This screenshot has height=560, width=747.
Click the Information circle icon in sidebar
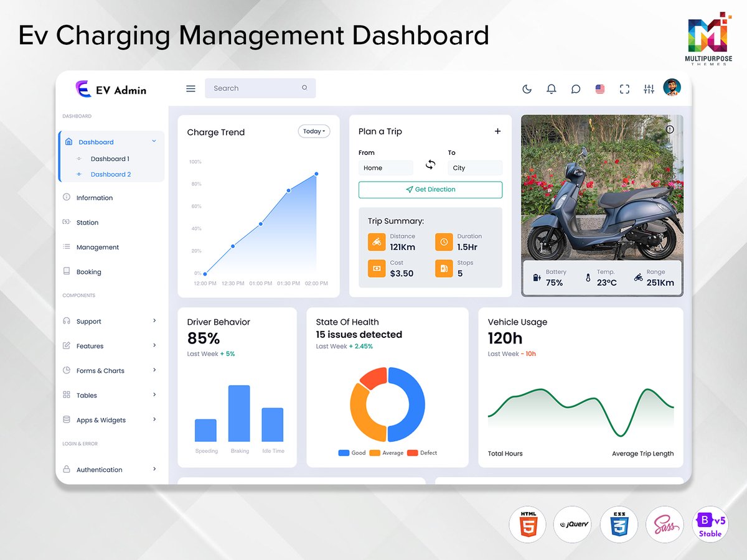(67, 197)
